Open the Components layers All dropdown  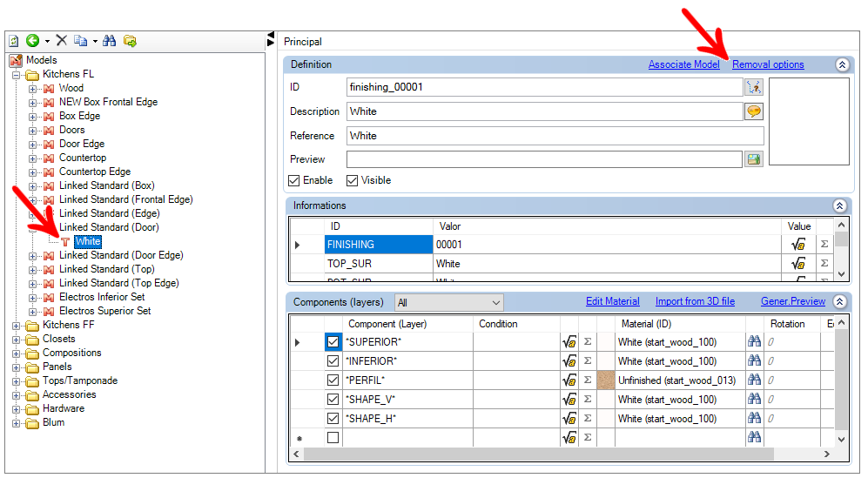pos(449,302)
